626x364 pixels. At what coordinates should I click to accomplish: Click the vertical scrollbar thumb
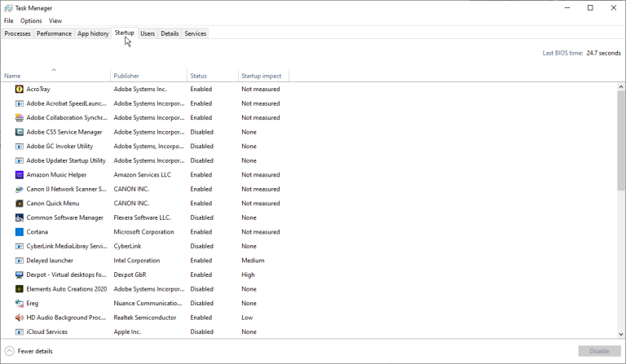coord(621,138)
